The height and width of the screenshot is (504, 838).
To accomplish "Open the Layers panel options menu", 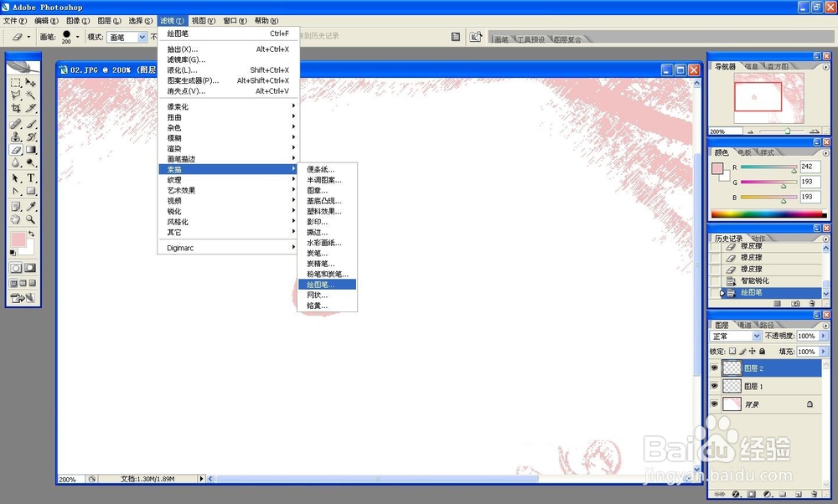I will click(825, 325).
